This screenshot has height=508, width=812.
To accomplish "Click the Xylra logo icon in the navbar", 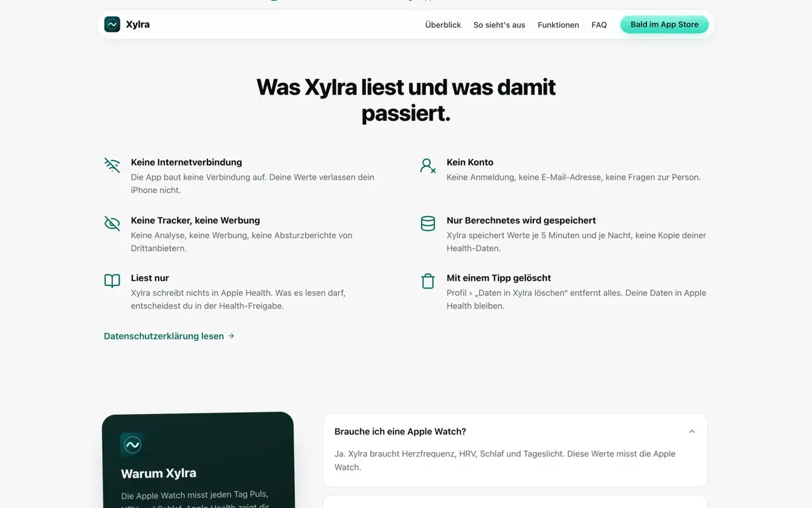I will (112, 25).
